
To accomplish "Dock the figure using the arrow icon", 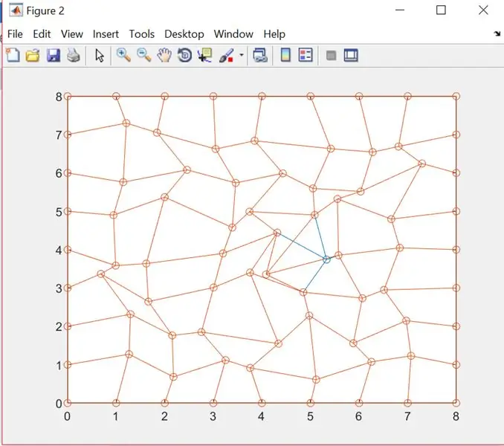I will point(497,33).
